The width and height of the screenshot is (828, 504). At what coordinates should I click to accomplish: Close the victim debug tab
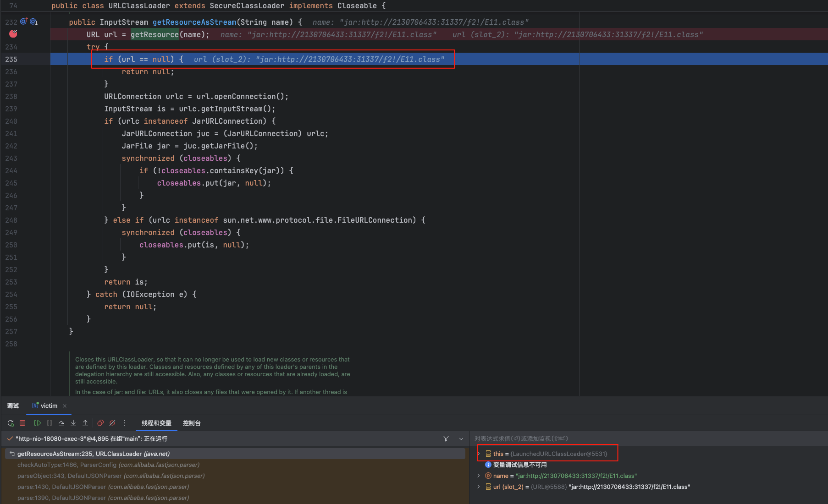coord(65,406)
